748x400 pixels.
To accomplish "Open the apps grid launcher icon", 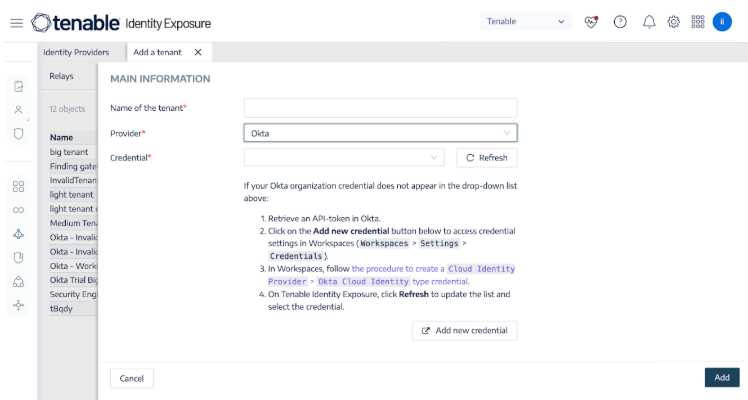I will point(698,21).
